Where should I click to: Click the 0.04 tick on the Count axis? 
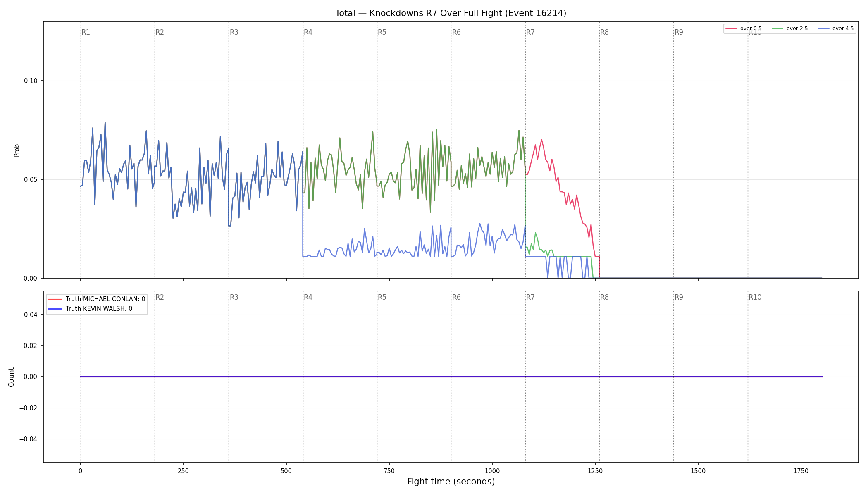[x=31, y=315]
